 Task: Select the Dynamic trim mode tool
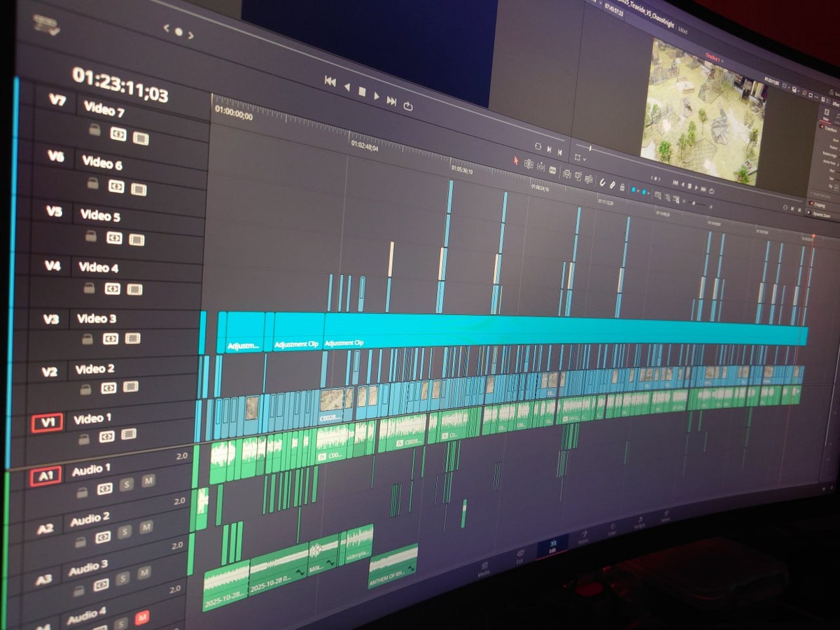[x=542, y=167]
